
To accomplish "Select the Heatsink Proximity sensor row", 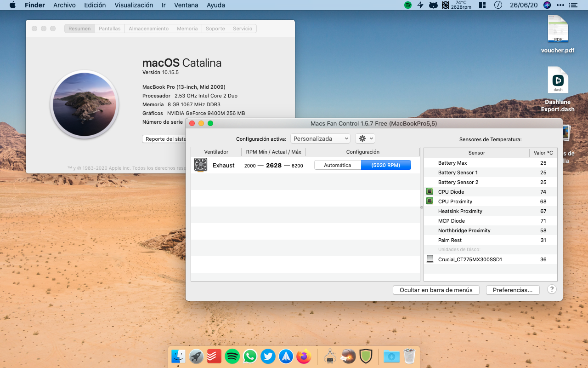I will pyautogui.click(x=491, y=211).
